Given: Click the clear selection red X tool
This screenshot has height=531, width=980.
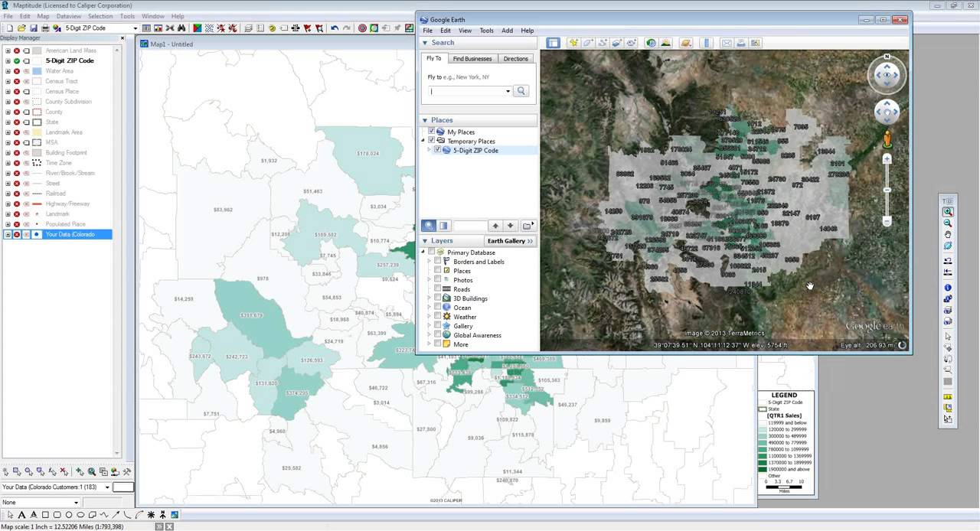Looking at the screenshot, I should pos(64,471).
